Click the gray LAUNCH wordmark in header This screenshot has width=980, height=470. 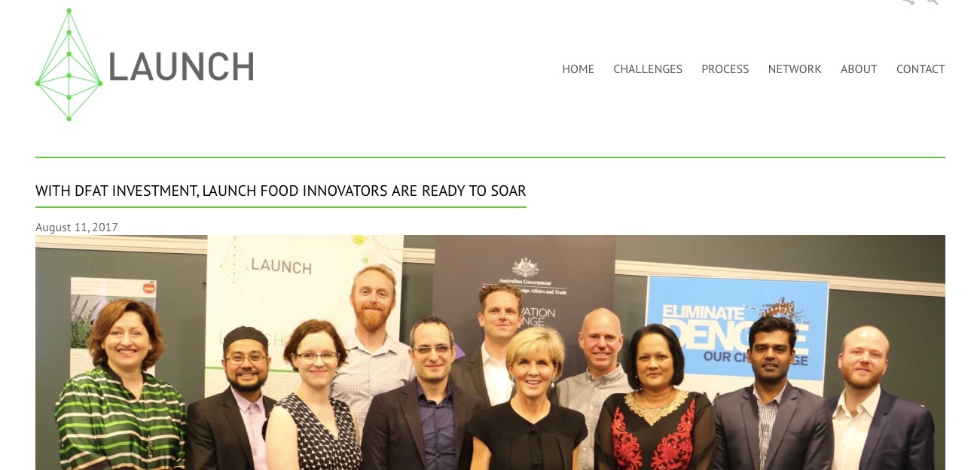[182, 66]
